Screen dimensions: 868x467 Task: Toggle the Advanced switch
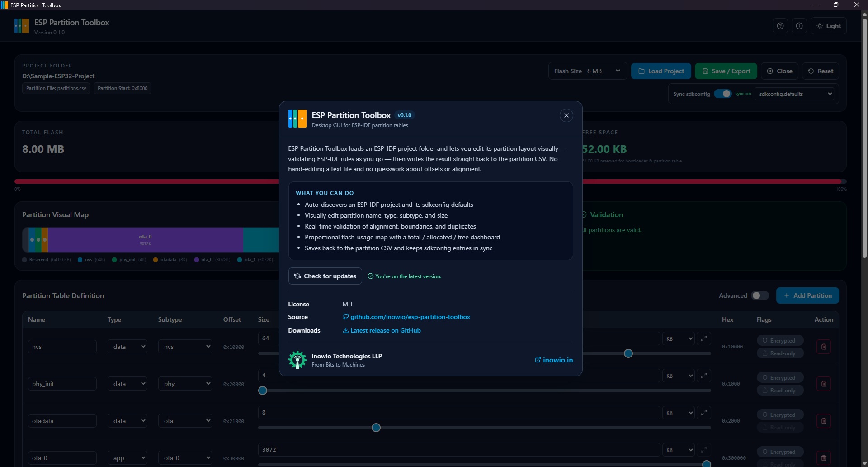tap(760, 295)
